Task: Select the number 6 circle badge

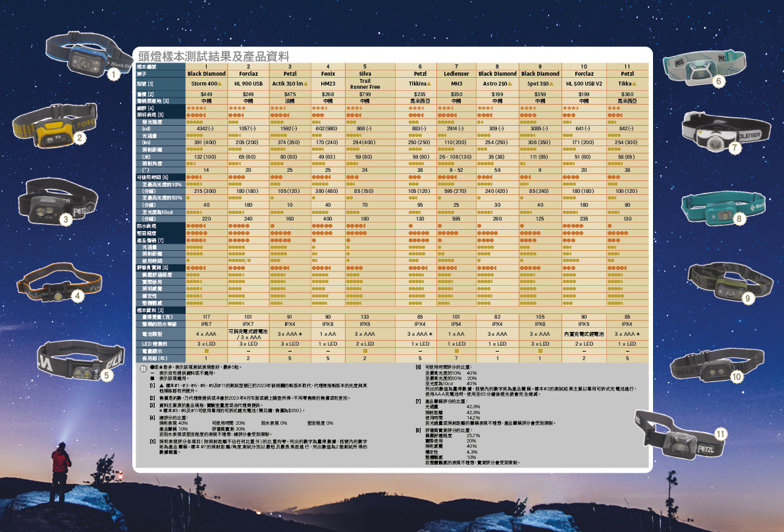Action: click(718, 82)
